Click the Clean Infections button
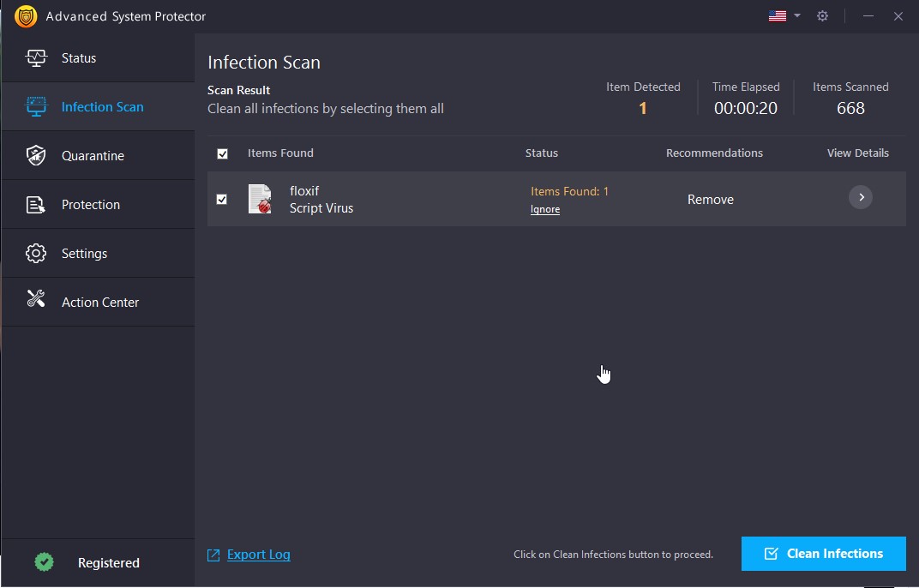Viewport: 919px width, 588px height. click(x=822, y=554)
